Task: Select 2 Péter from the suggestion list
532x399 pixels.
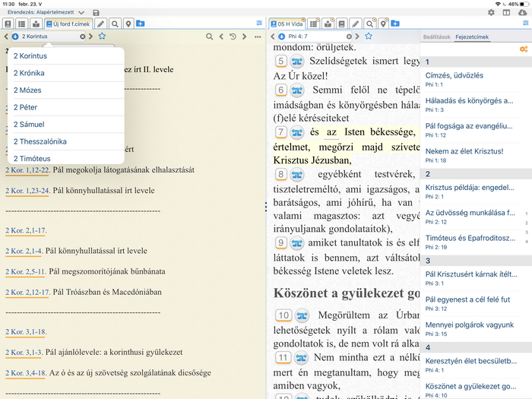Action: pyautogui.click(x=66, y=107)
